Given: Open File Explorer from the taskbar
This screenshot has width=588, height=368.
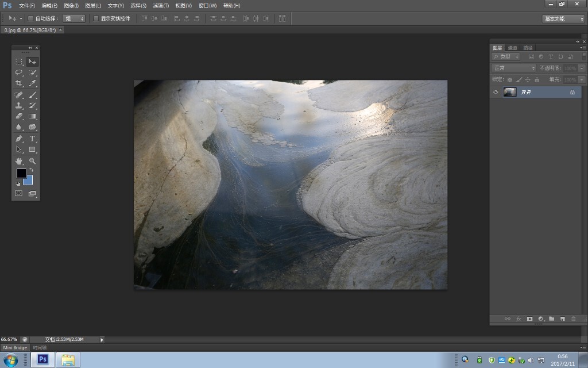Looking at the screenshot, I should [x=68, y=360].
